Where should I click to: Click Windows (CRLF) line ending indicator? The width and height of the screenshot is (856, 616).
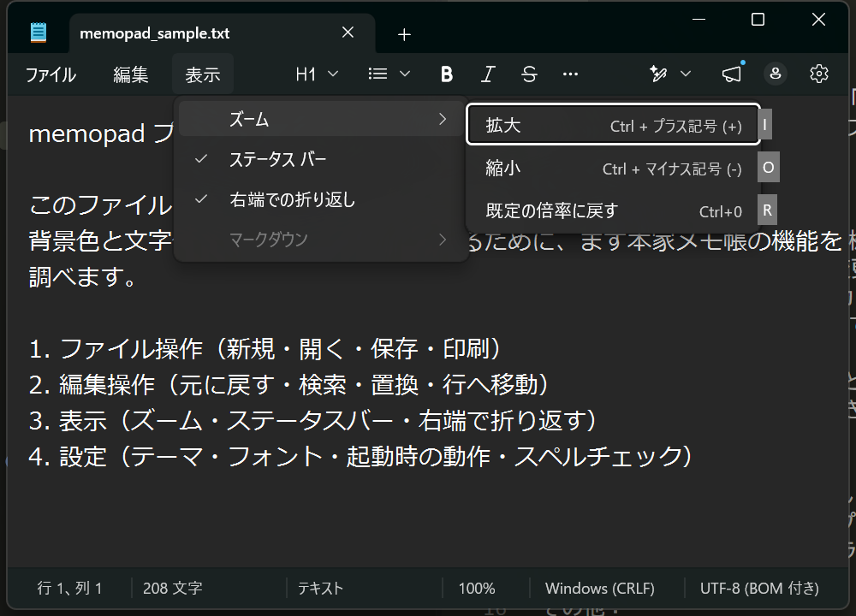click(x=599, y=588)
